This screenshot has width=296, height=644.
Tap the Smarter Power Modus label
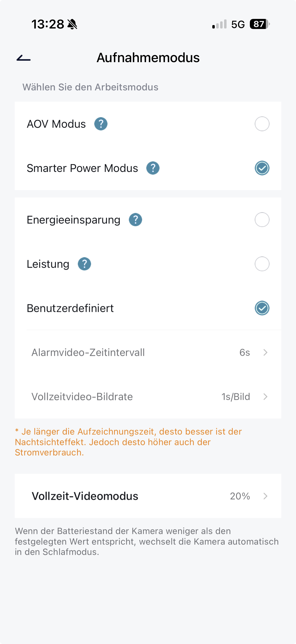click(82, 168)
